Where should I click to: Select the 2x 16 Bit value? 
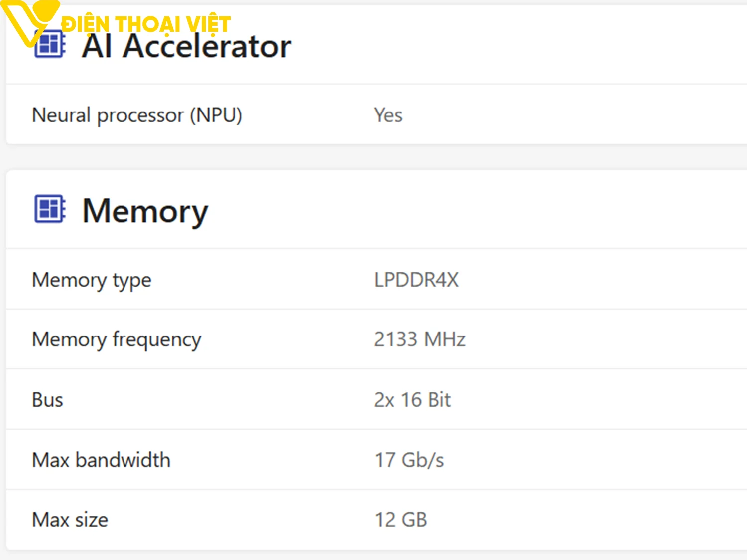pyautogui.click(x=412, y=400)
